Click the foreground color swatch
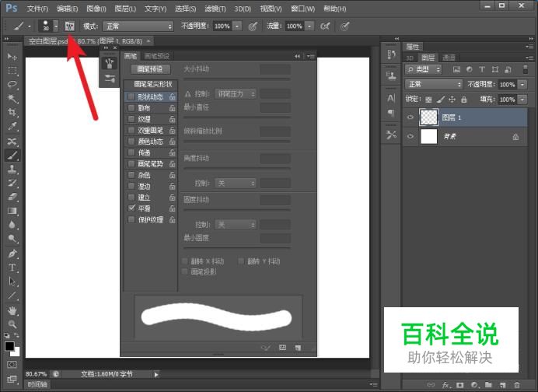This screenshot has width=538, height=392. [x=9, y=345]
